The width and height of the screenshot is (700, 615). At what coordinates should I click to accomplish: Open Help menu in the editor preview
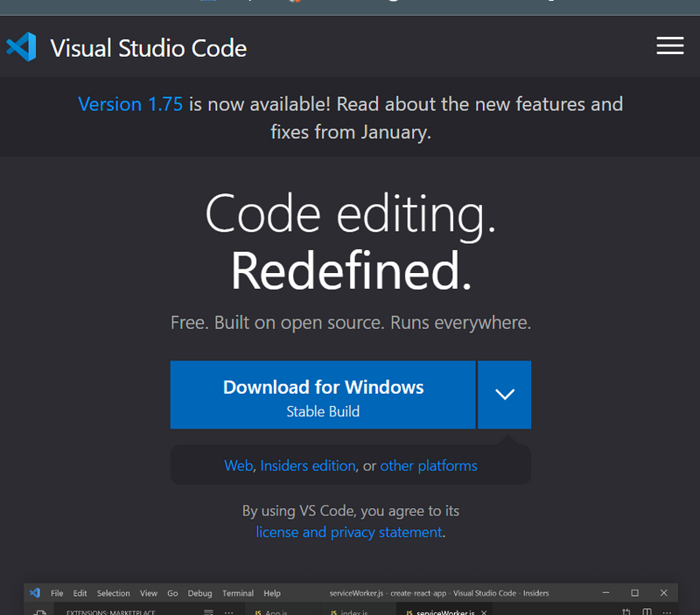pos(272,593)
